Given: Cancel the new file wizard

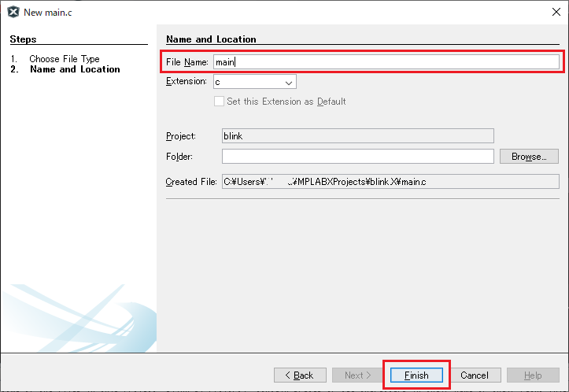Looking at the screenshot, I should (x=475, y=375).
